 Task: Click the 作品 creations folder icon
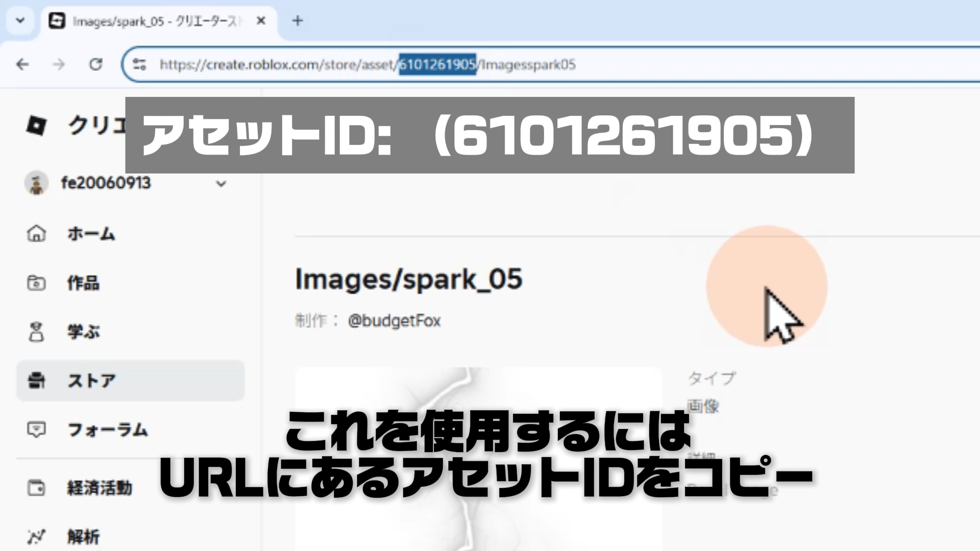coord(36,283)
